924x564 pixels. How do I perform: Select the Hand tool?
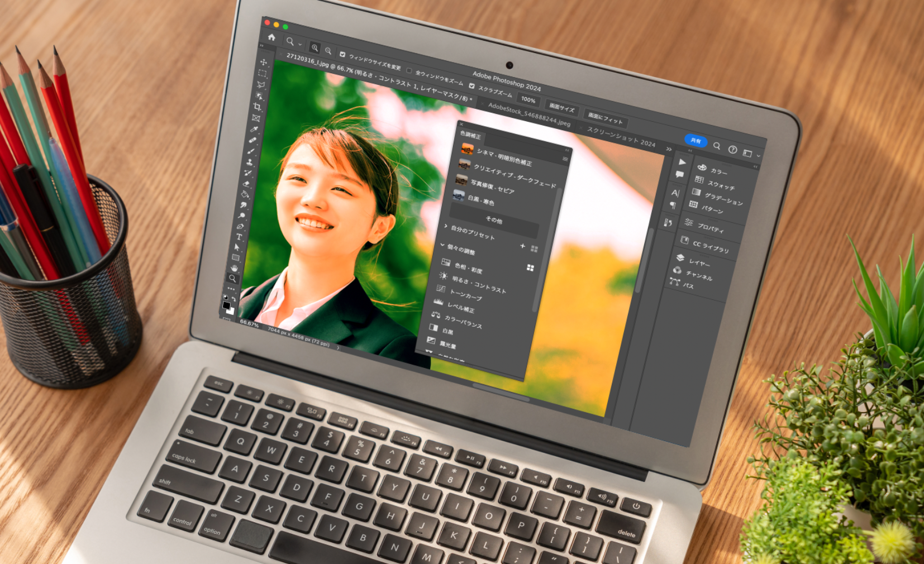[x=235, y=268]
